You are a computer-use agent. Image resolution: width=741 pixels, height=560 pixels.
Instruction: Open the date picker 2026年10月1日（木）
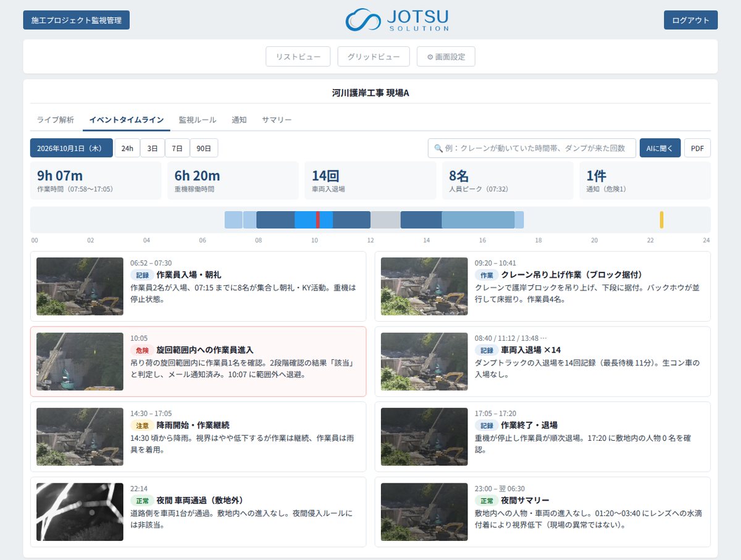(x=72, y=148)
